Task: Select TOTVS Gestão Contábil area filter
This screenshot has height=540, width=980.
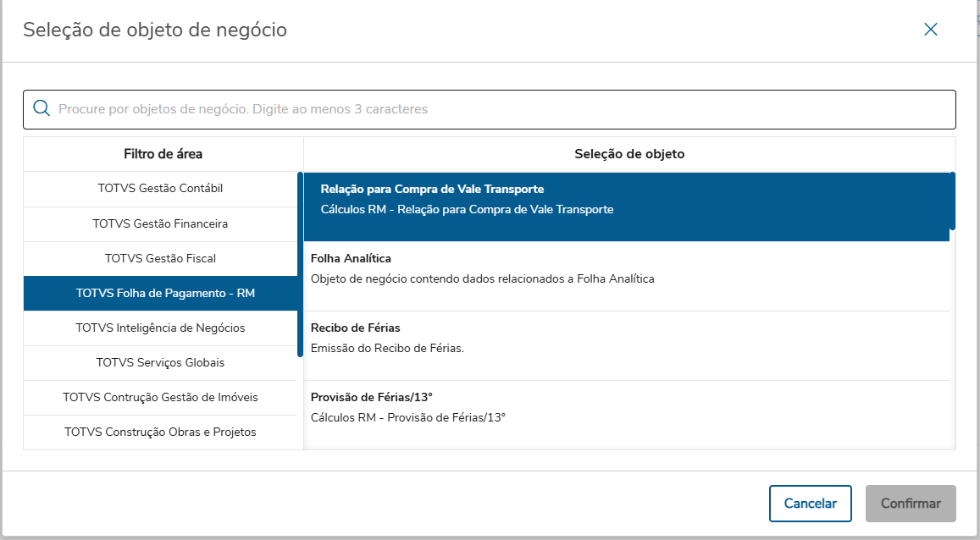Action: pos(160,189)
